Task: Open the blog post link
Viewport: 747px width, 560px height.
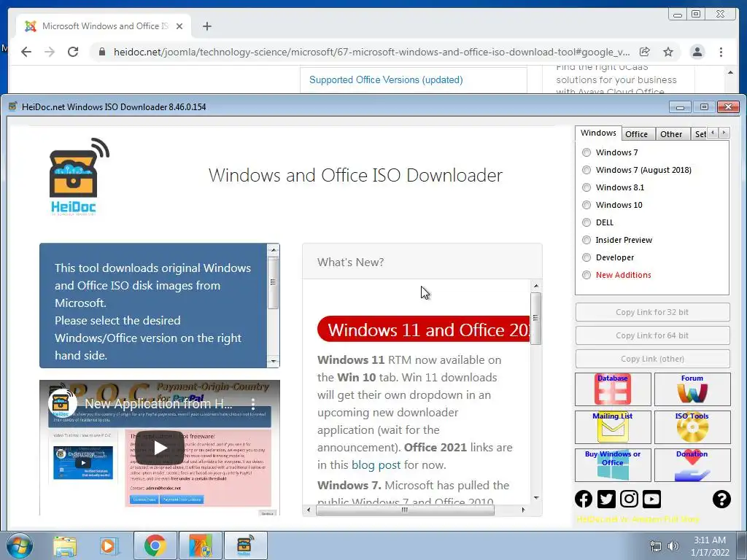Action: pyautogui.click(x=376, y=464)
